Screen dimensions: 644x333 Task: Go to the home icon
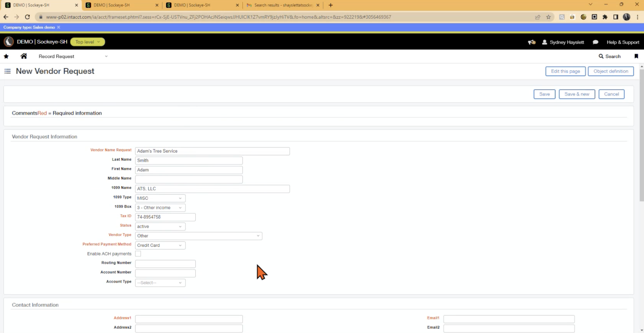point(24,56)
